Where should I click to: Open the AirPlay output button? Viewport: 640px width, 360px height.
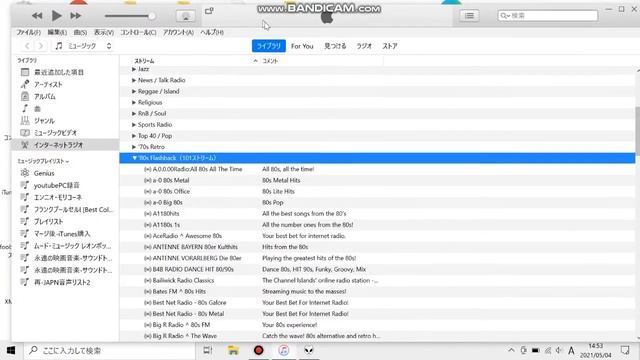click(x=185, y=16)
